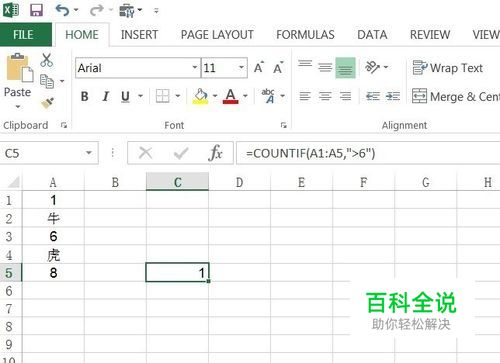Switch to the FORMULAS tab

(305, 35)
